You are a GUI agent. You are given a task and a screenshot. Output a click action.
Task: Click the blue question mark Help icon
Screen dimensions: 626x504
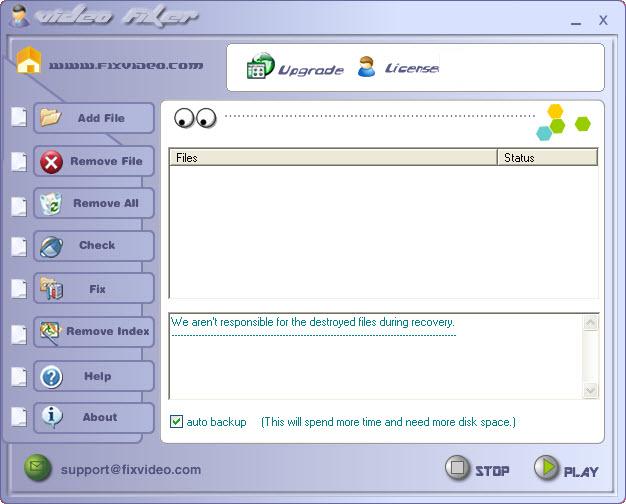[x=51, y=376]
